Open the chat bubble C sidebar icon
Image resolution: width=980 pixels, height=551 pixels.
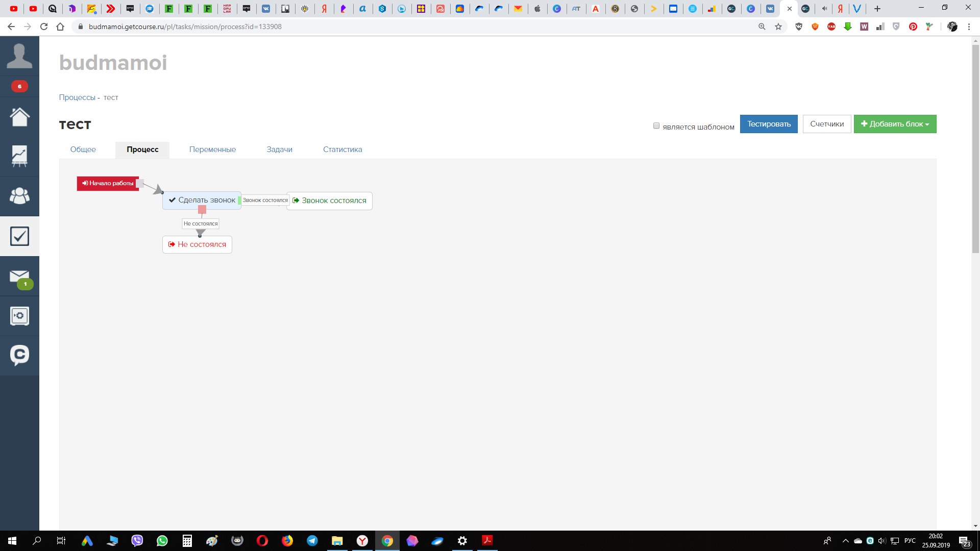19,355
